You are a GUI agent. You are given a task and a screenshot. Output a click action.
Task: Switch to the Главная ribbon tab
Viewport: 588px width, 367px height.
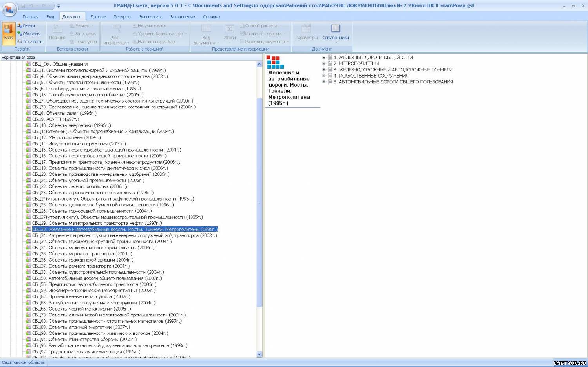(x=30, y=17)
